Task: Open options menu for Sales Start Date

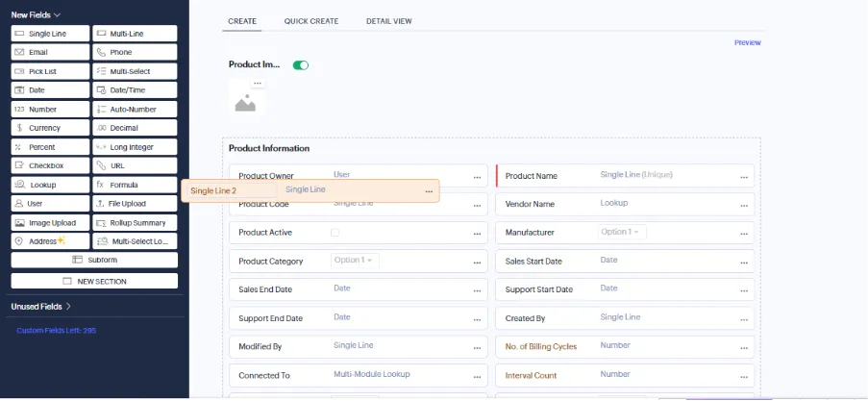Action: (x=744, y=263)
